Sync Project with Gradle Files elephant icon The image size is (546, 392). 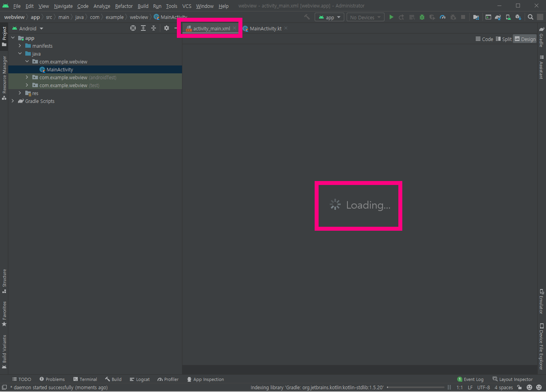point(498,17)
